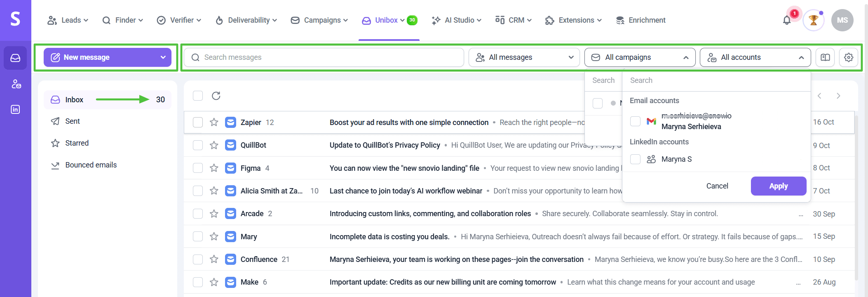Star the Zapier message
868x297 pixels.
pyautogui.click(x=214, y=122)
